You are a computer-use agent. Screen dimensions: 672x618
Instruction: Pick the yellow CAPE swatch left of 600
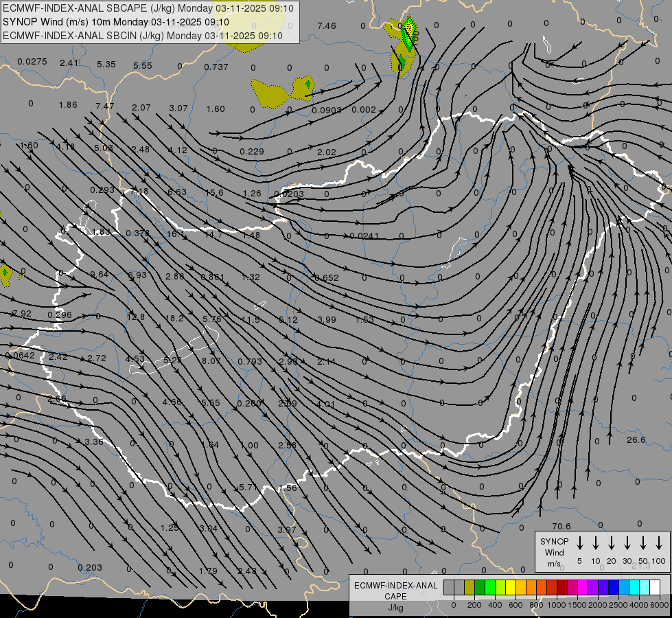[x=511, y=588]
